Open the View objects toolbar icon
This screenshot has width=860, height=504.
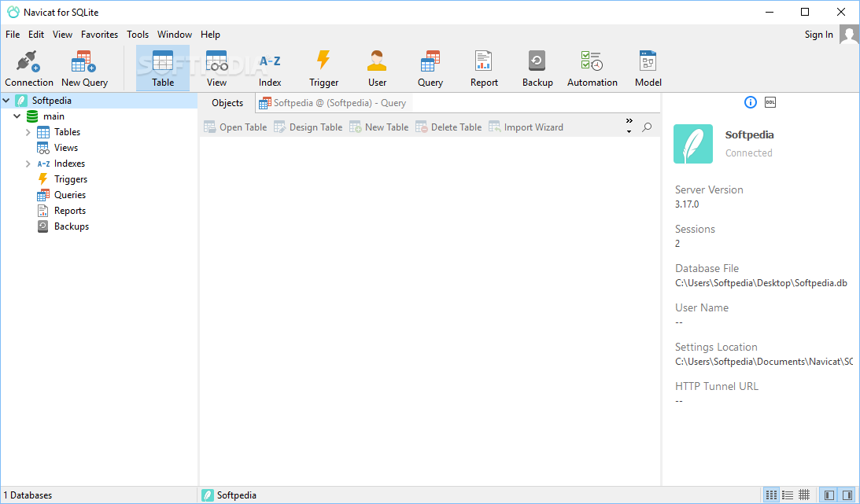(x=216, y=68)
